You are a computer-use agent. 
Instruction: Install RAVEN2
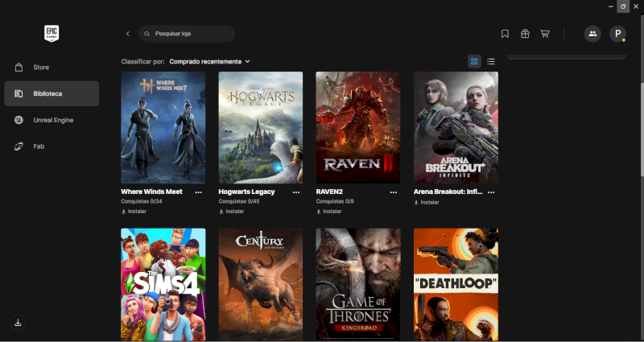(x=329, y=212)
